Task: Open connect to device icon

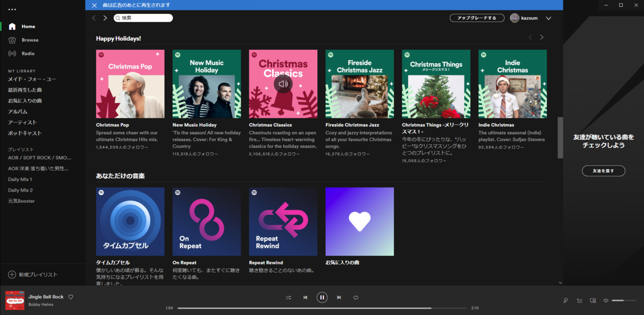Action: click(x=593, y=301)
